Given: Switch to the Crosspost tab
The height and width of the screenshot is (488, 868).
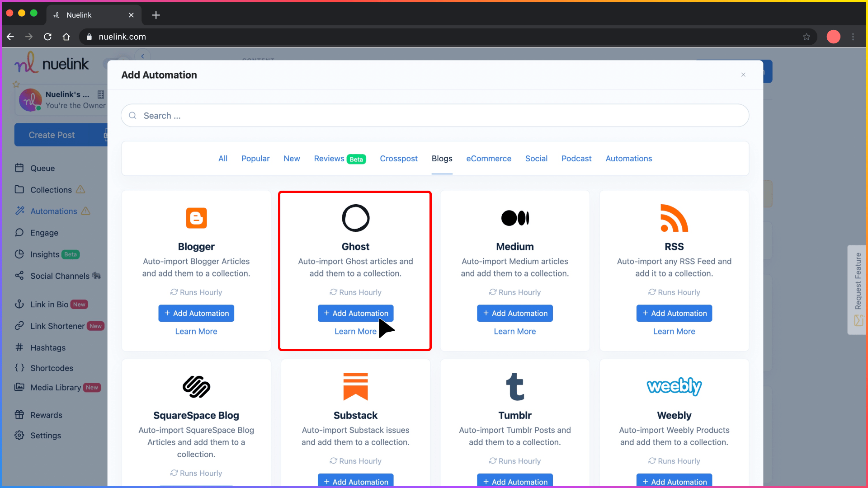Looking at the screenshot, I should [399, 159].
